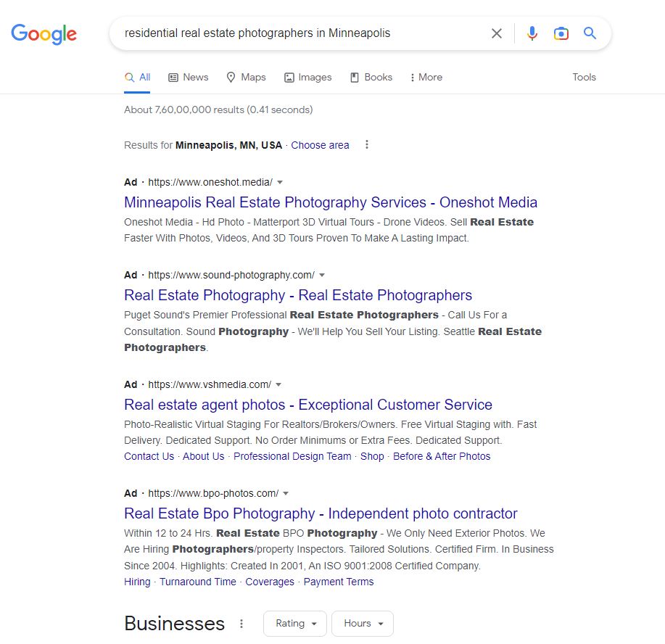Screen dimensions: 665x644
Task: Click the About Us sitelink
Action: pyautogui.click(x=203, y=456)
